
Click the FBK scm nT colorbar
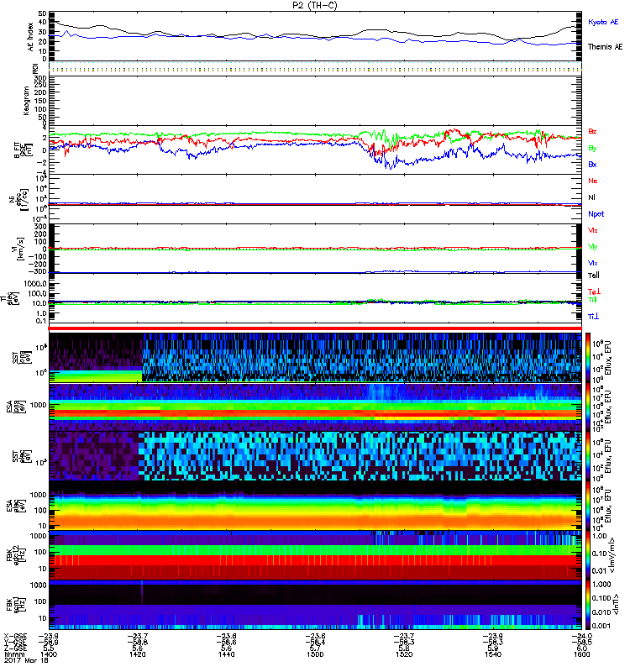588,605
